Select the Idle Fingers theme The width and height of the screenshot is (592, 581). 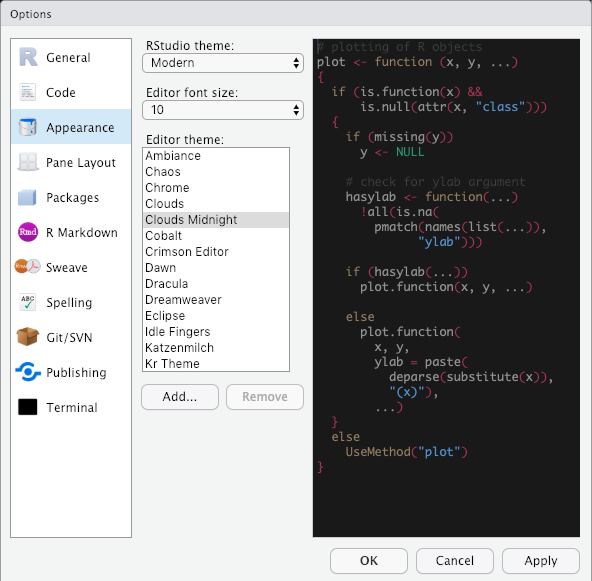tap(216, 331)
